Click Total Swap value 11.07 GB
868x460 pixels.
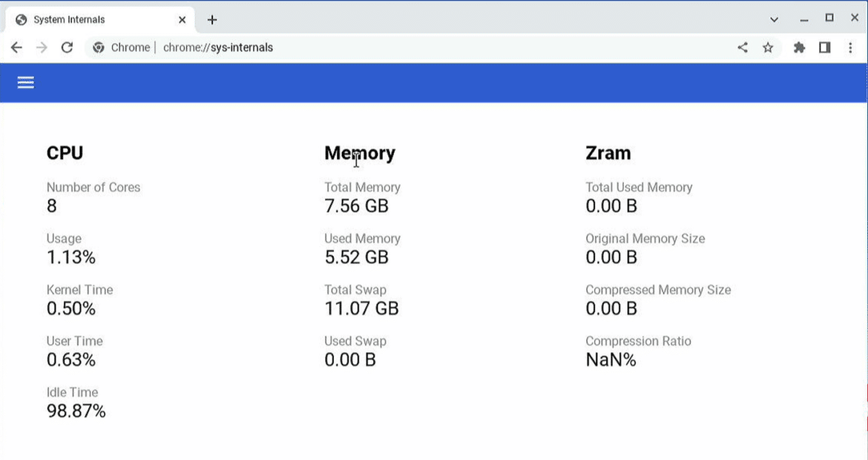pos(361,309)
